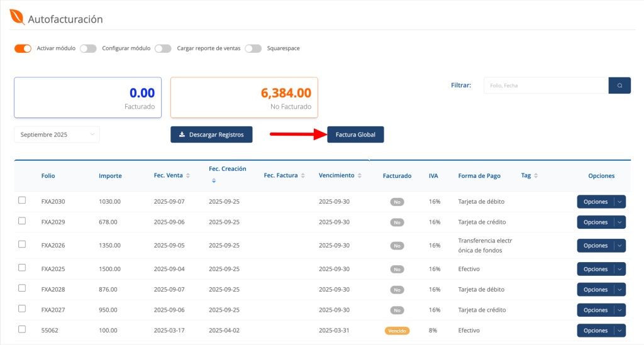Toggle the Squarespace switch

click(253, 48)
